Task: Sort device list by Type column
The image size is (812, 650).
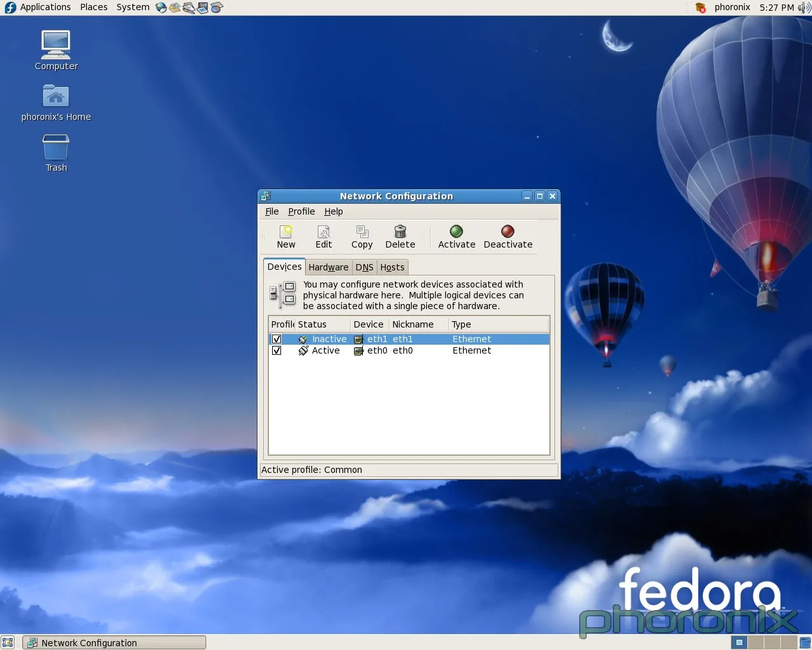Action: click(499, 324)
